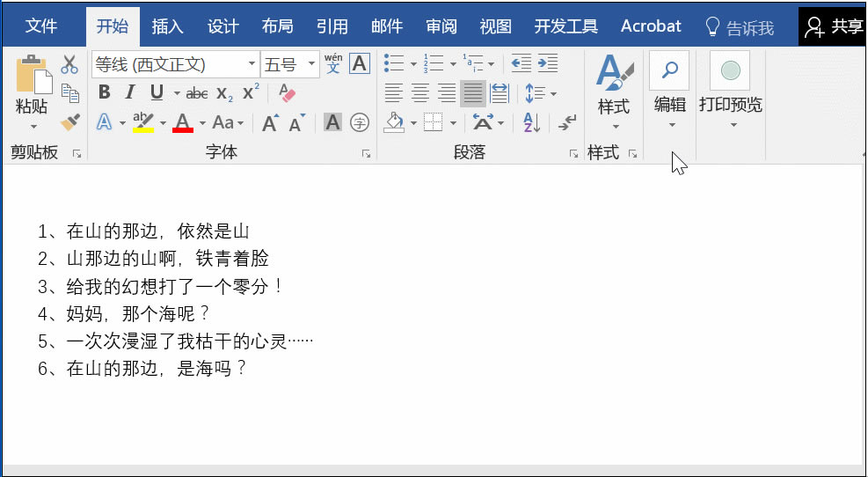Decrease paragraph indent

click(521, 63)
